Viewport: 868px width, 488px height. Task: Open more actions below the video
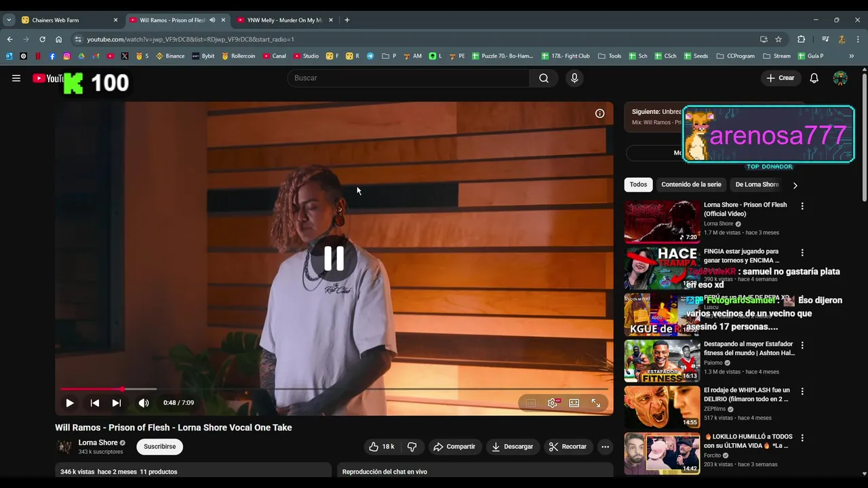[605, 447]
